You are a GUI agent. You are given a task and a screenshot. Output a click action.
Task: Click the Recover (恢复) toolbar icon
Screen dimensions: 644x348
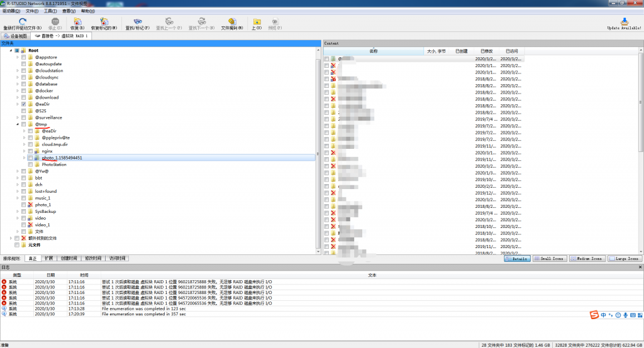pyautogui.click(x=78, y=22)
